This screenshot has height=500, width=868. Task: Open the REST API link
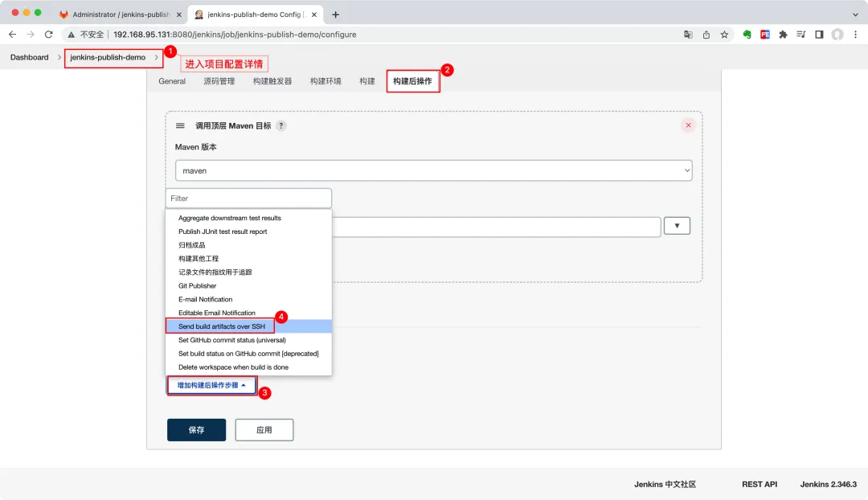coord(759,485)
